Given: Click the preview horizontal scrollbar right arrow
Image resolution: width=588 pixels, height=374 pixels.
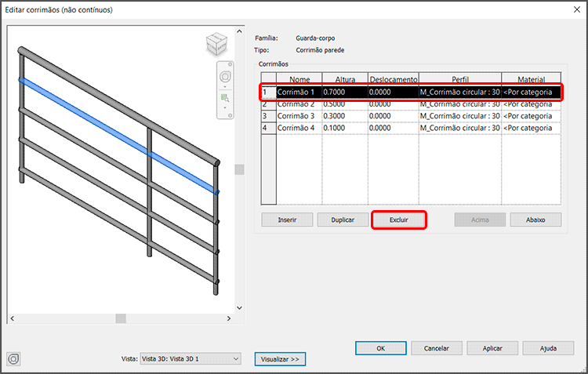Looking at the screenshot, I should 228,318.
